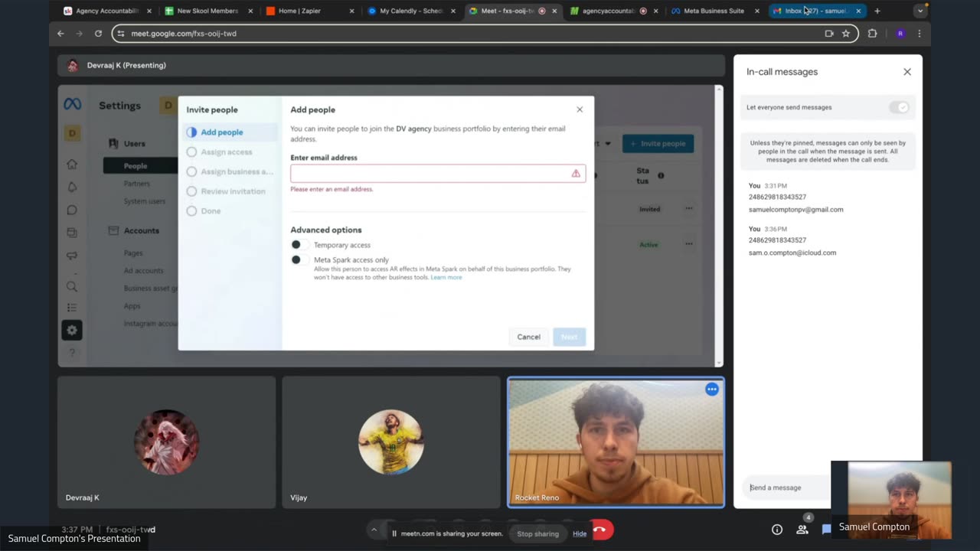The image size is (980, 551).
Task: Show the people participants icon
Action: click(802, 530)
